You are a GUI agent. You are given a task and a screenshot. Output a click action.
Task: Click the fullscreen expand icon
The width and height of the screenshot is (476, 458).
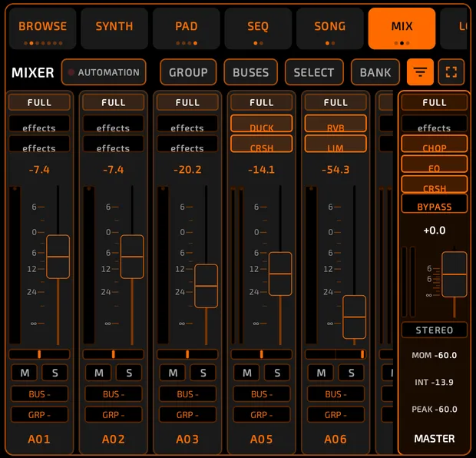click(451, 72)
